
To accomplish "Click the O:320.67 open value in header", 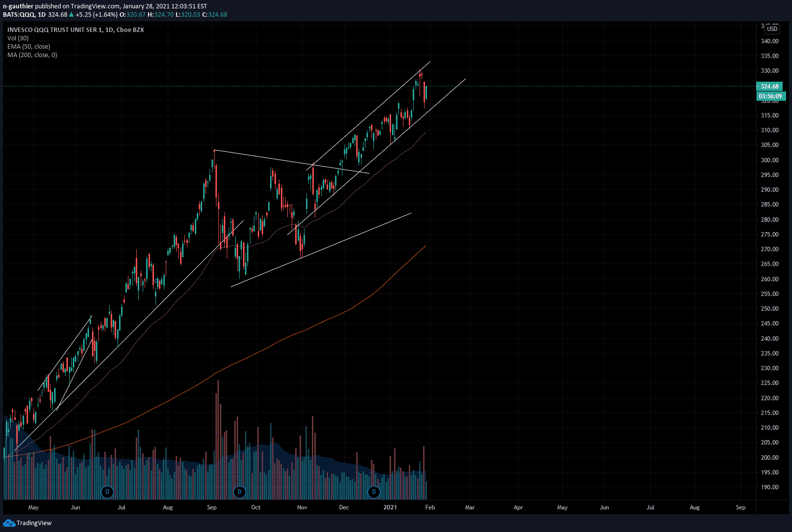I will pos(133,15).
